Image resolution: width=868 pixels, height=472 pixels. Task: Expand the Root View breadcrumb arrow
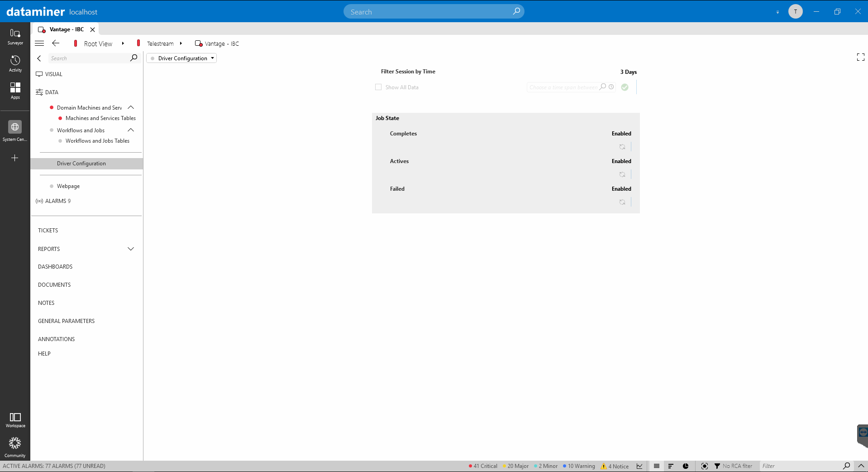123,43
